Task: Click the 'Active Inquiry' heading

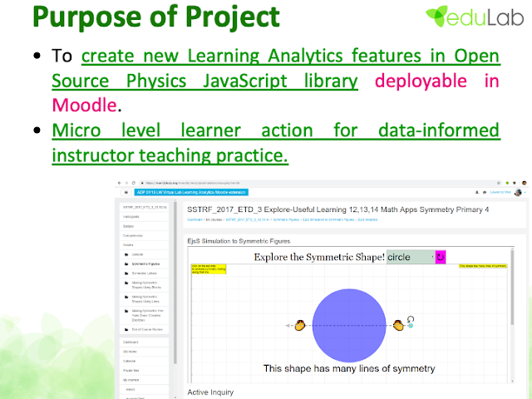Action: pos(210,392)
